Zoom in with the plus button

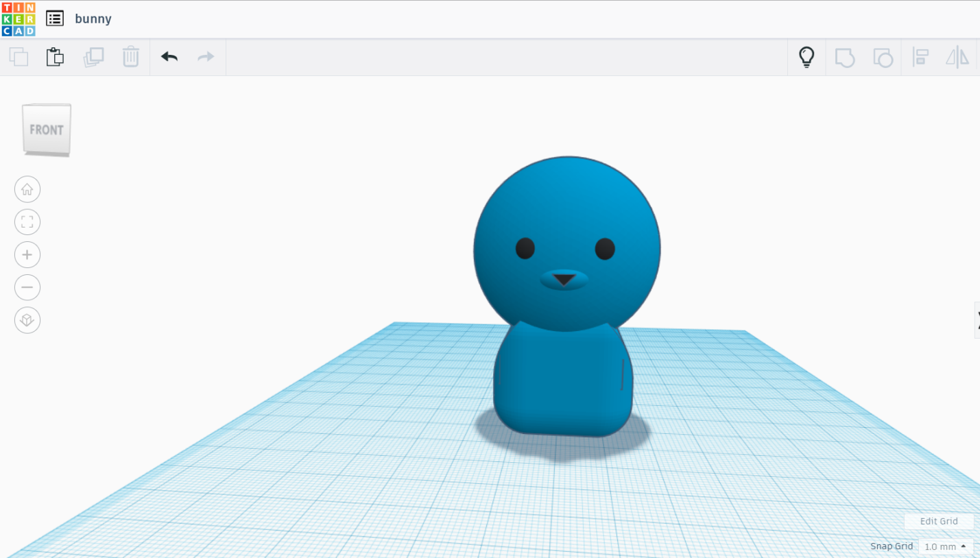pos(27,255)
